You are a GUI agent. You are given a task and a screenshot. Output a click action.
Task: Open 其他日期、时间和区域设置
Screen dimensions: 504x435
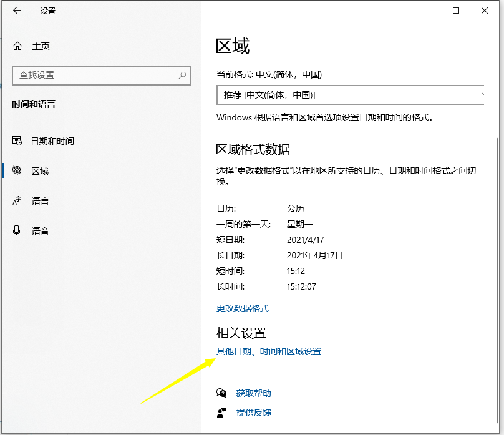click(269, 351)
